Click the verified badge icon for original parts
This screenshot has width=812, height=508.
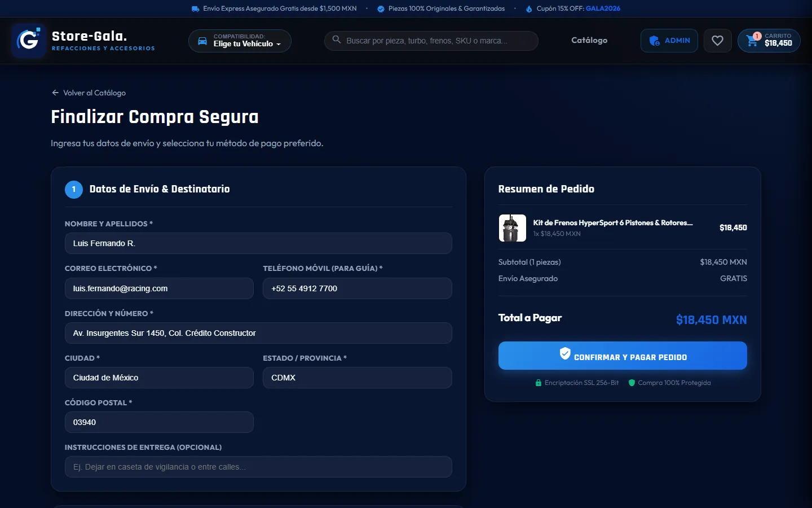coord(381,8)
